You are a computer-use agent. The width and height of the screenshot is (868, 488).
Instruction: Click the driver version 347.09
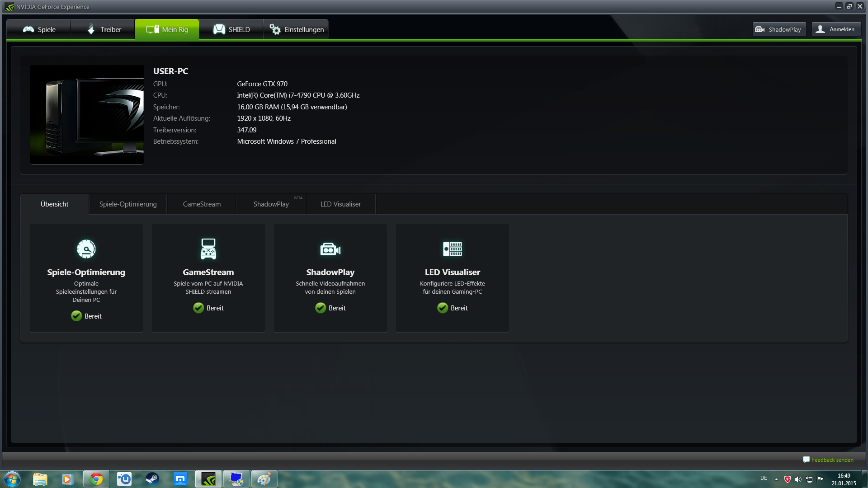[x=247, y=130]
